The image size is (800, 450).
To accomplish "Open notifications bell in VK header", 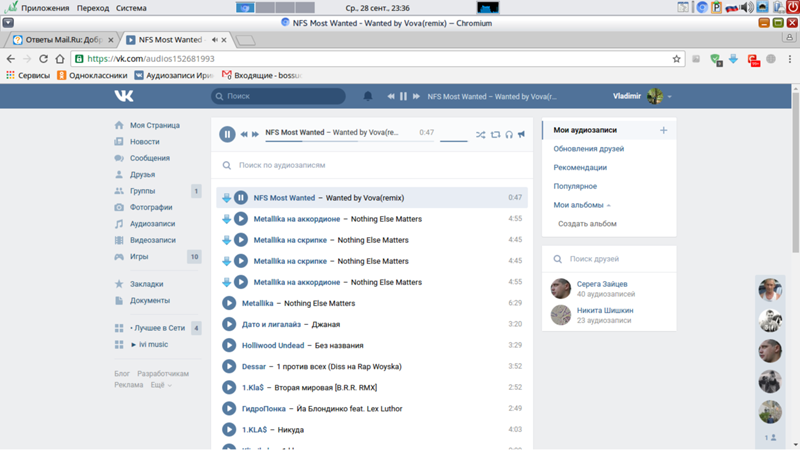I will click(368, 96).
